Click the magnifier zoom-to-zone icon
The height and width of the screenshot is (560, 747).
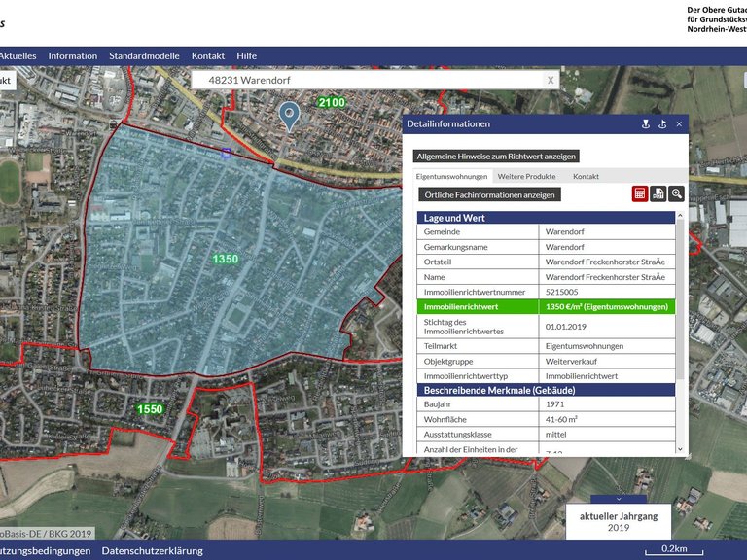pos(676,194)
